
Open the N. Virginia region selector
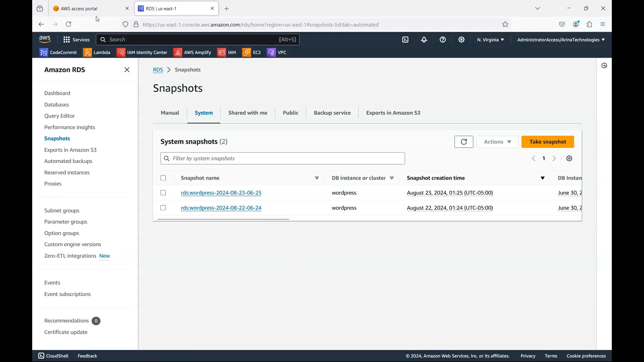click(490, 40)
